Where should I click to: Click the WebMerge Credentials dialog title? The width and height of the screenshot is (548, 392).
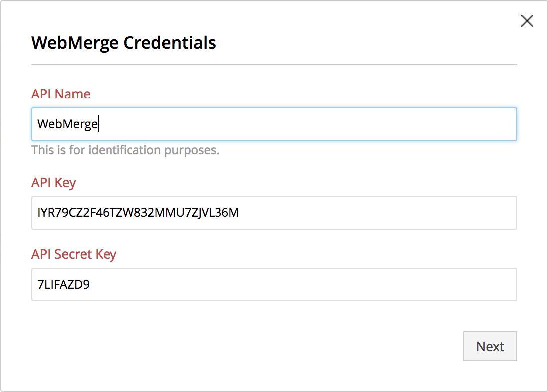(123, 43)
